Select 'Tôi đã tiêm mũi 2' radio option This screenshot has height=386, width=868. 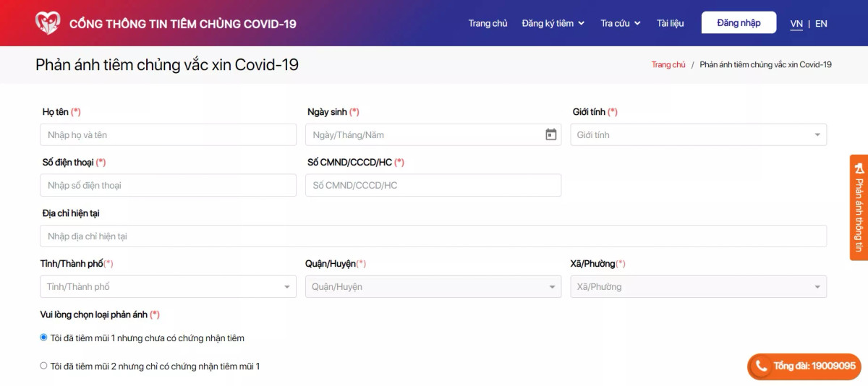pyautogui.click(x=43, y=366)
